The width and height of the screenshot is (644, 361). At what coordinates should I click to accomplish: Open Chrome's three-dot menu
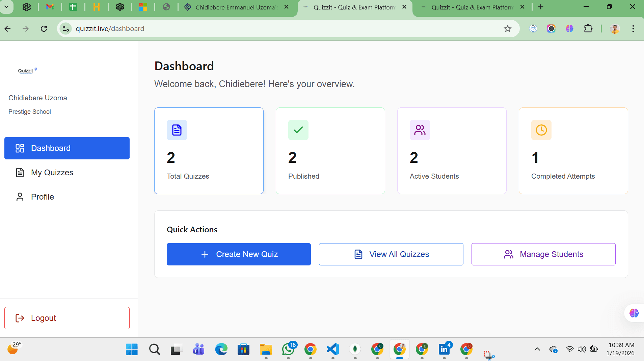[x=634, y=29]
